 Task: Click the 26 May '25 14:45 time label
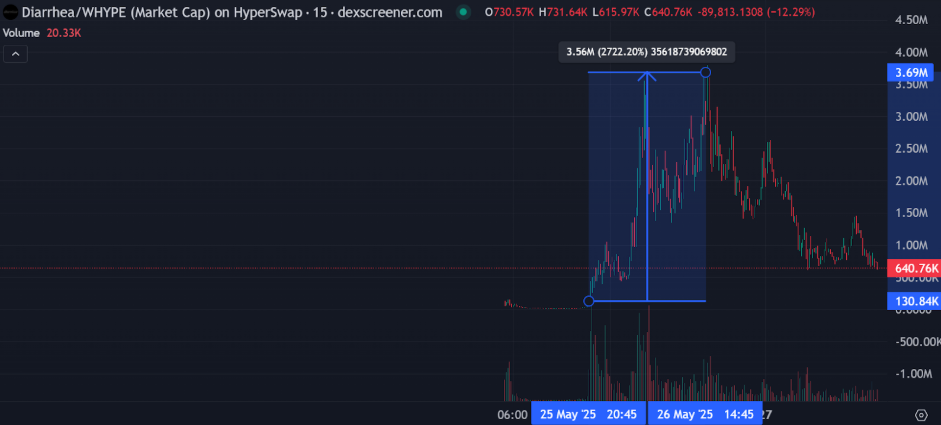[x=705, y=414]
